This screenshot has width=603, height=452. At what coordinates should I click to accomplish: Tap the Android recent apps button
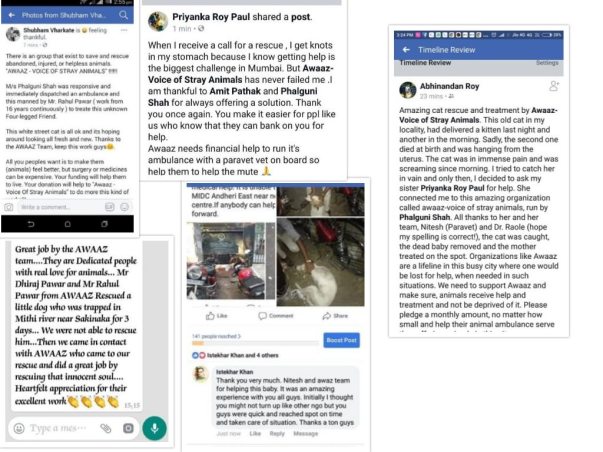pos(104,224)
